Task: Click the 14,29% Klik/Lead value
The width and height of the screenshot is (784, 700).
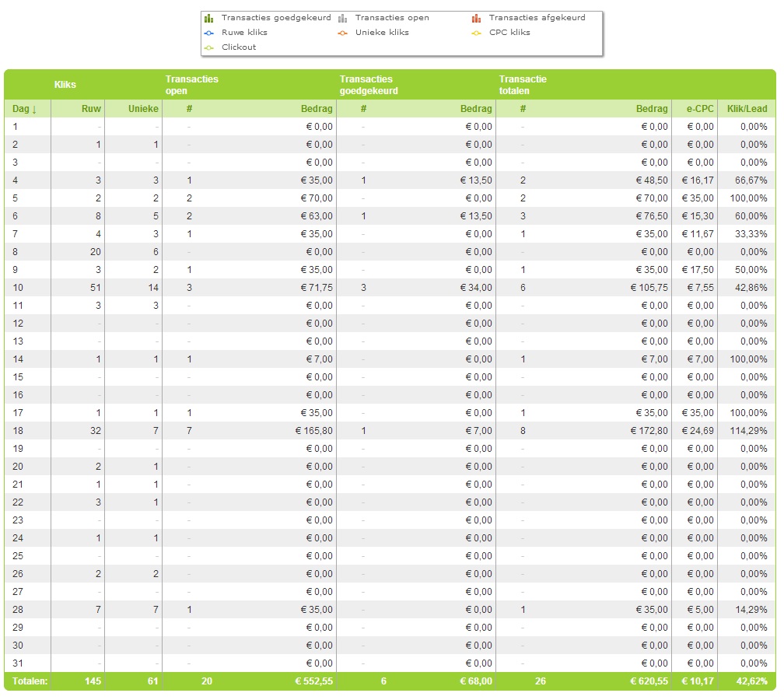Action: [x=751, y=610]
